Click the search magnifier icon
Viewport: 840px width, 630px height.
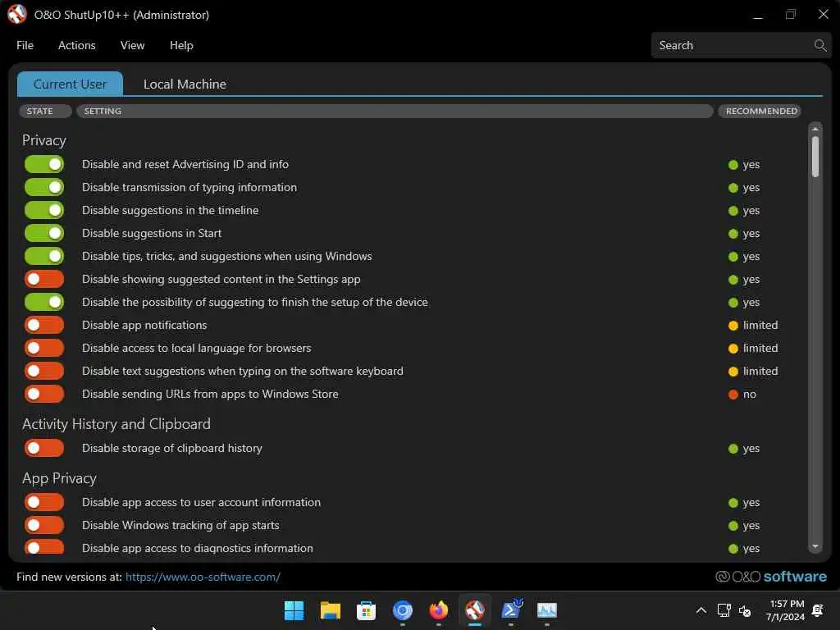pos(819,46)
